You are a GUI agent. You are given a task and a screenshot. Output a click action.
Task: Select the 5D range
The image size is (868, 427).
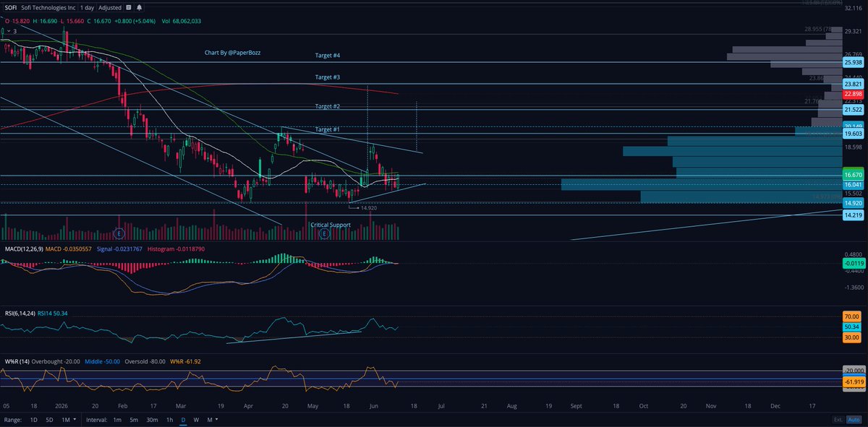click(49, 419)
